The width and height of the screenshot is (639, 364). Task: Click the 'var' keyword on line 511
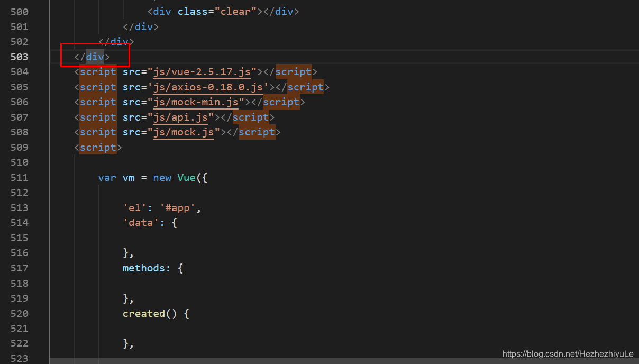click(x=107, y=177)
